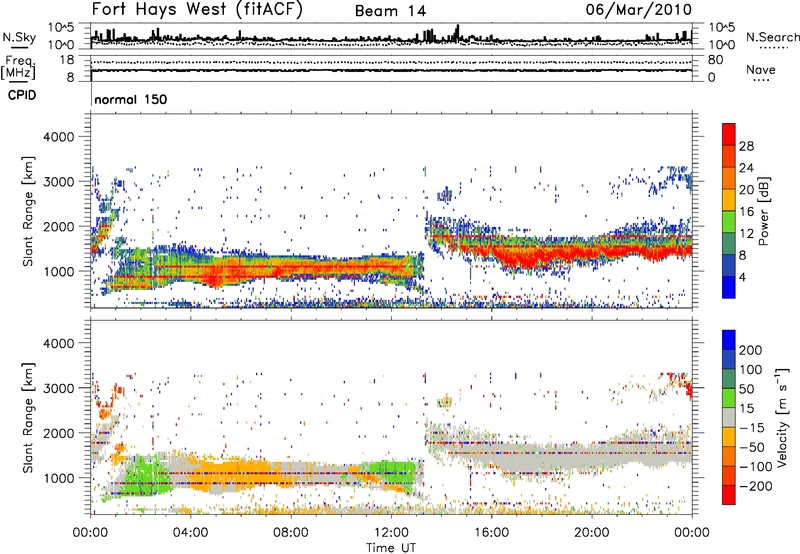Viewport: 800px width, 554px height.
Task: Click the "12:00" time tick label
Action: pos(391,533)
